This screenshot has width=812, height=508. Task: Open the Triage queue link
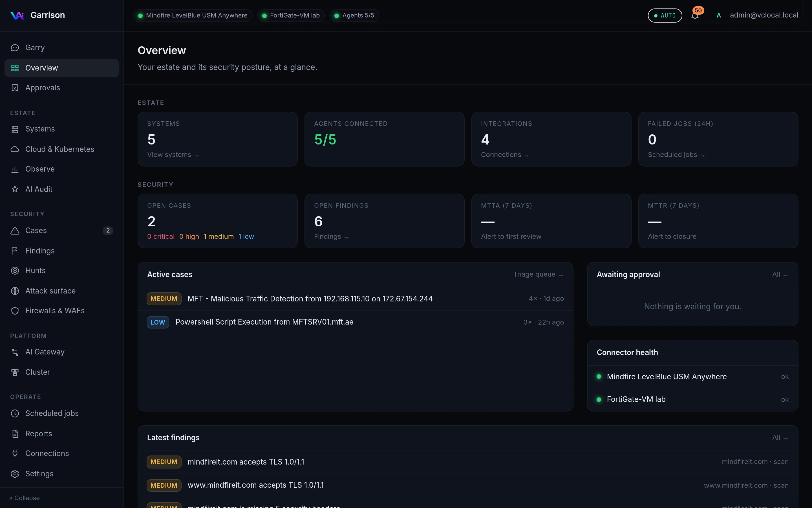coord(538,275)
